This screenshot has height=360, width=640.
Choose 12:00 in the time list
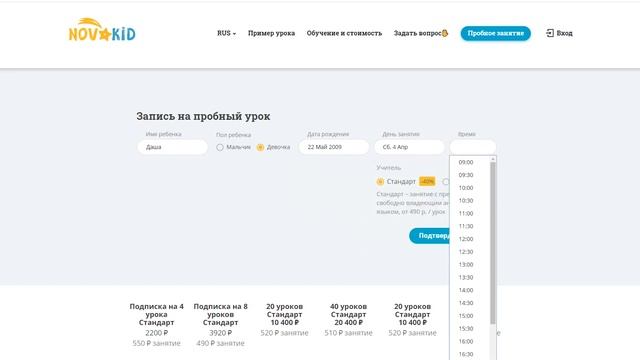(x=466, y=239)
